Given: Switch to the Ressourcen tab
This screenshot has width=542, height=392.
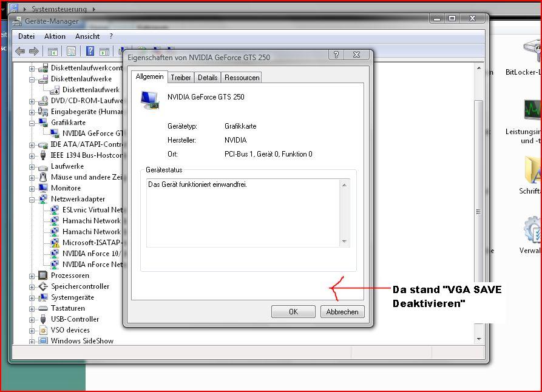Looking at the screenshot, I should [x=242, y=78].
